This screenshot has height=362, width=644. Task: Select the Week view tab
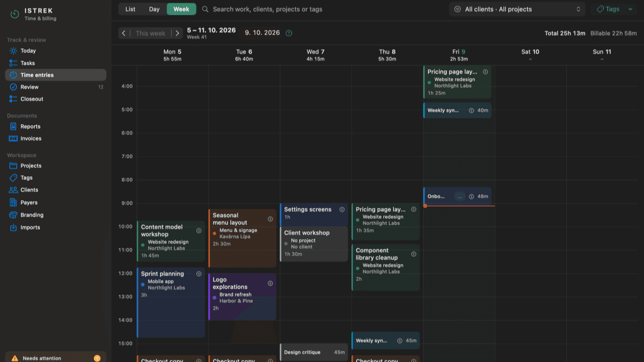point(181,9)
